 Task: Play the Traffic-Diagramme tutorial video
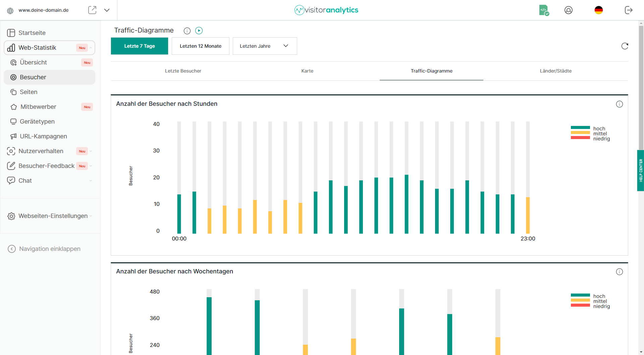pyautogui.click(x=199, y=31)
